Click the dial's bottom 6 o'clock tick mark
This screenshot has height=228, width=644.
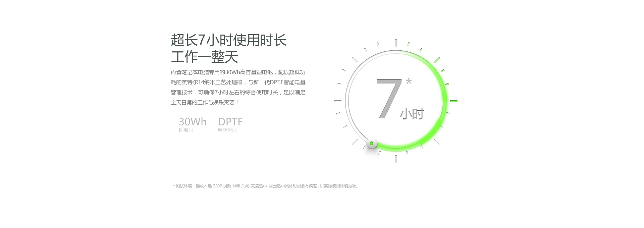pos(396,159)
